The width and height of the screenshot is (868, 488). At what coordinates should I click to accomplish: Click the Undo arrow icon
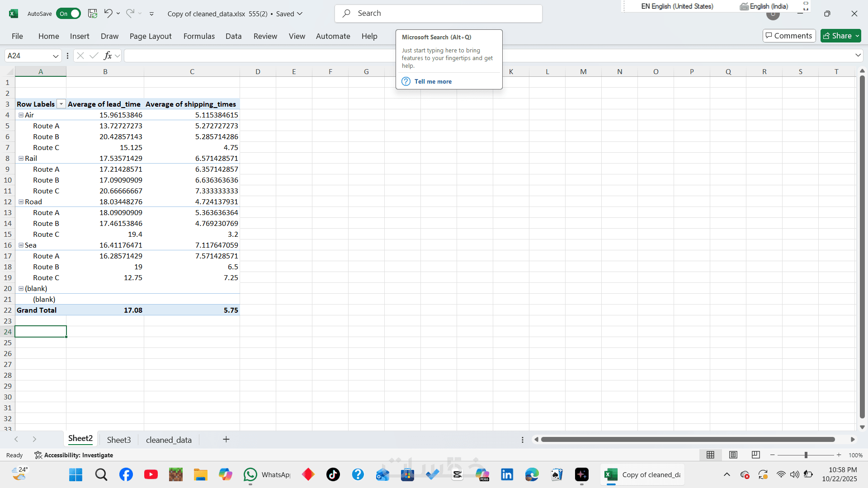(108, 14)
